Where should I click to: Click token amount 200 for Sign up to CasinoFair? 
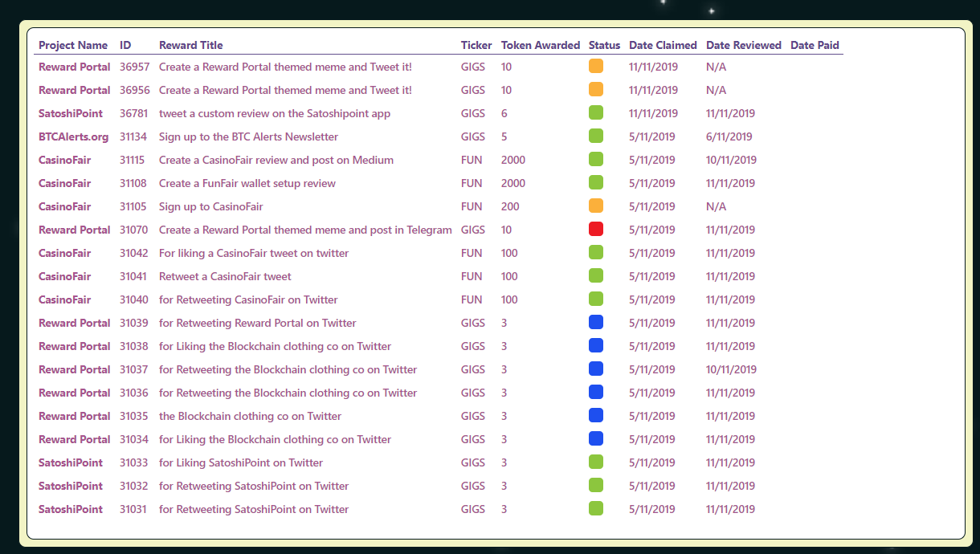click(x=510, y=206)
